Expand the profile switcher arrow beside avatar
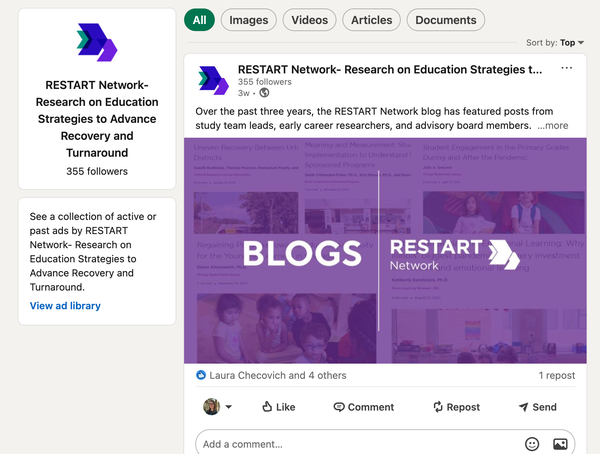 pos(228,407)
